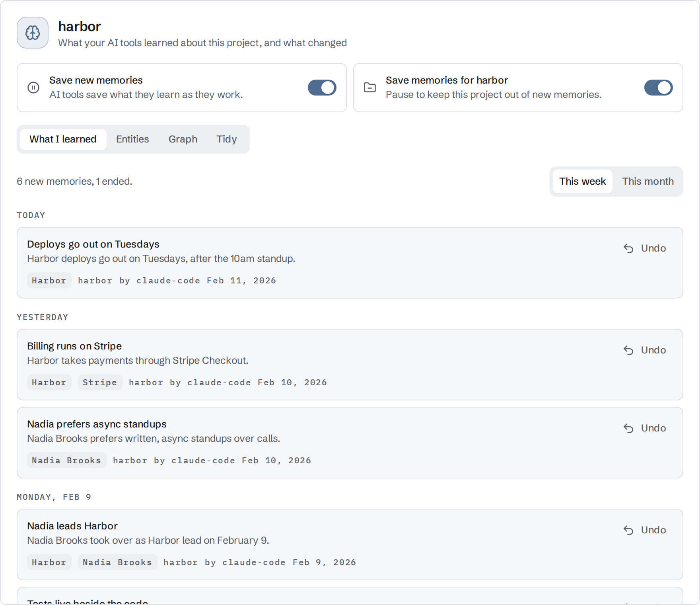Click Harbor tag on Nadia leads Harbor memory
This screenshot has height=605, width=700.
click(x=49, y=562)
